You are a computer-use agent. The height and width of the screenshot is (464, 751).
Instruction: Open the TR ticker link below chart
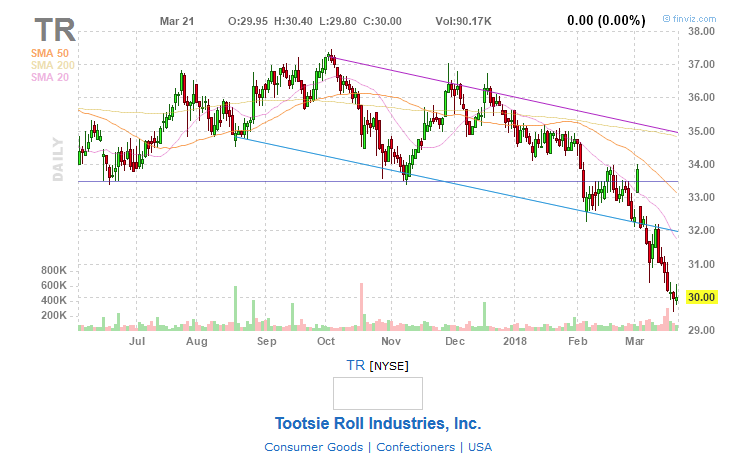(355, 365)
